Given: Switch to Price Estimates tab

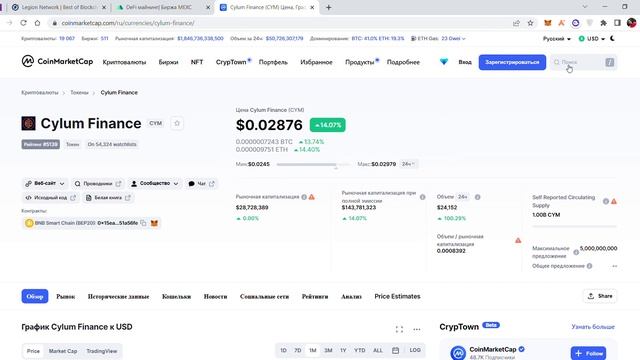Looking at the screenshot, I should tap(397, 296).
